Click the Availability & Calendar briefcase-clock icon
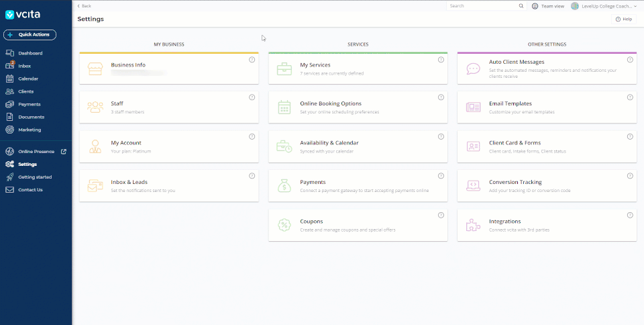644x325 pixels. 284,146
